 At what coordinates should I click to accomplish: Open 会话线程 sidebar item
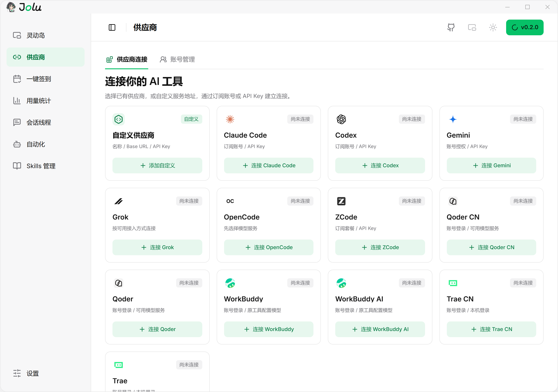click(46, 122)
